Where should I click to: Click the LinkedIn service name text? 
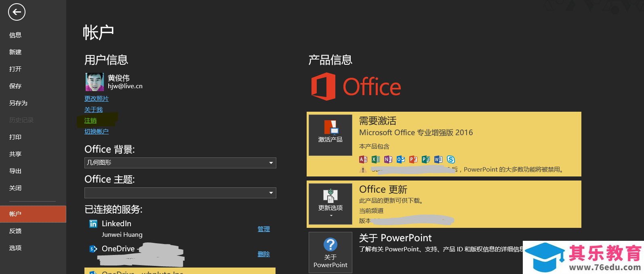click(x=116, y=223)
